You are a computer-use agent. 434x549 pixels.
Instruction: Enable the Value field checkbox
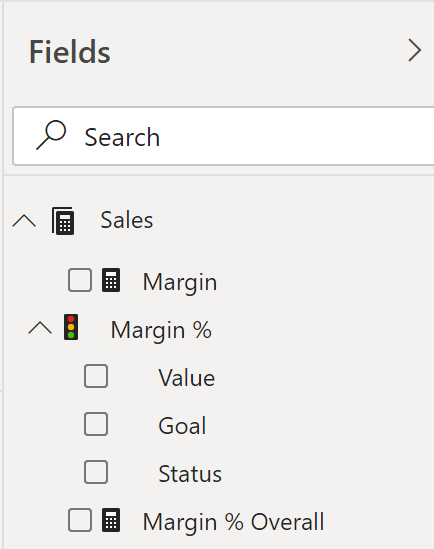click(x=96, y=376)
